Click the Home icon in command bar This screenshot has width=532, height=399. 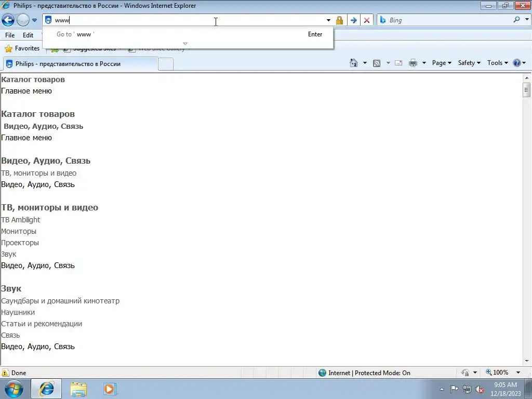[x=353, y=63]
